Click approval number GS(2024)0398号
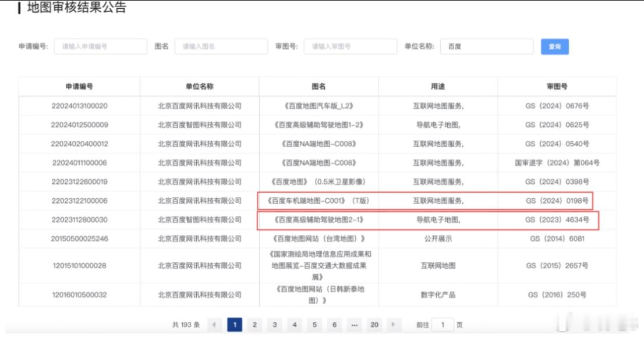 point(557,182)
